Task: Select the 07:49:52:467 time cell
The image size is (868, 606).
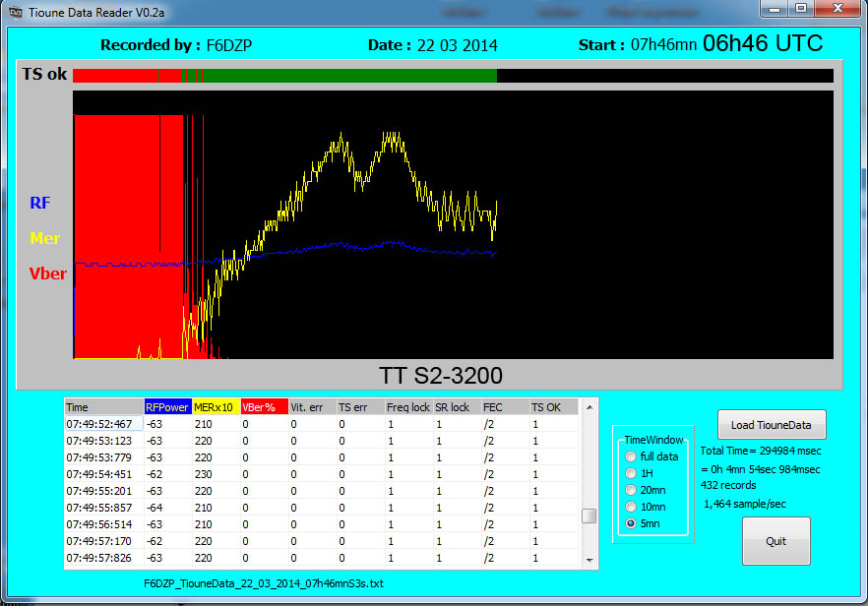Action: point(104,424)
